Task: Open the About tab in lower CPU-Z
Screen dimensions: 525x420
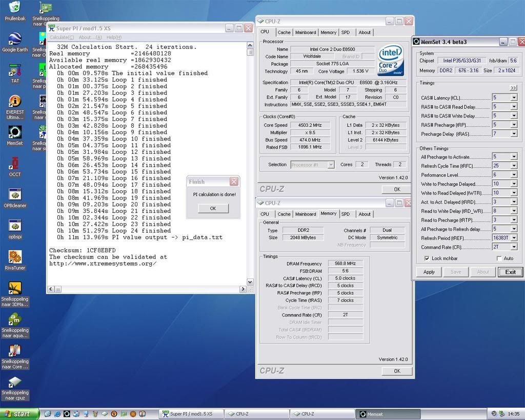Action: 365,214
